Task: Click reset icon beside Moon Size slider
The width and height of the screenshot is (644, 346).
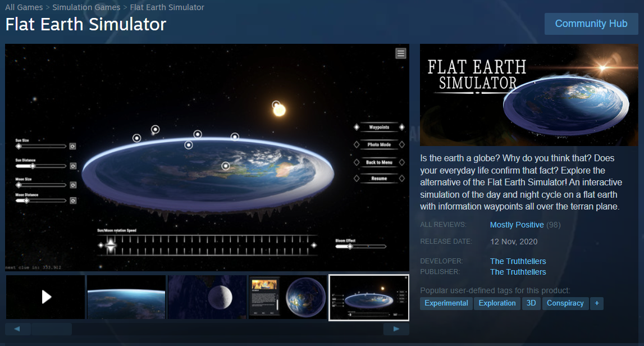Action: [x=72, y=185]
